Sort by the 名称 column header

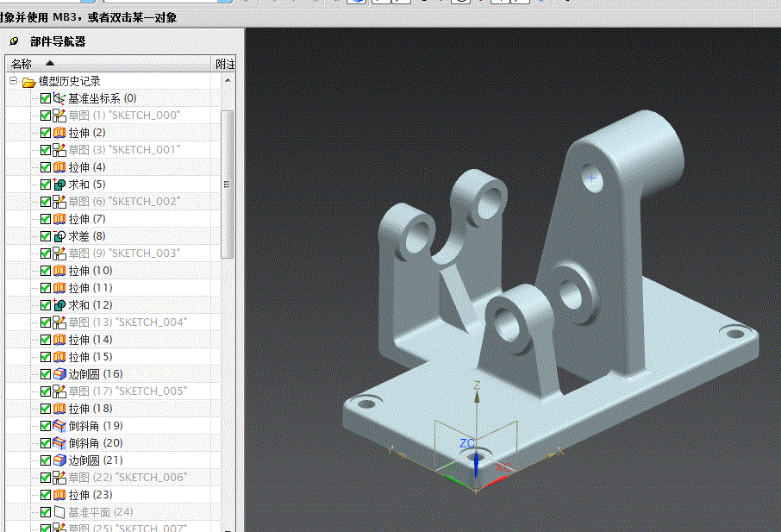click(108, 64)
